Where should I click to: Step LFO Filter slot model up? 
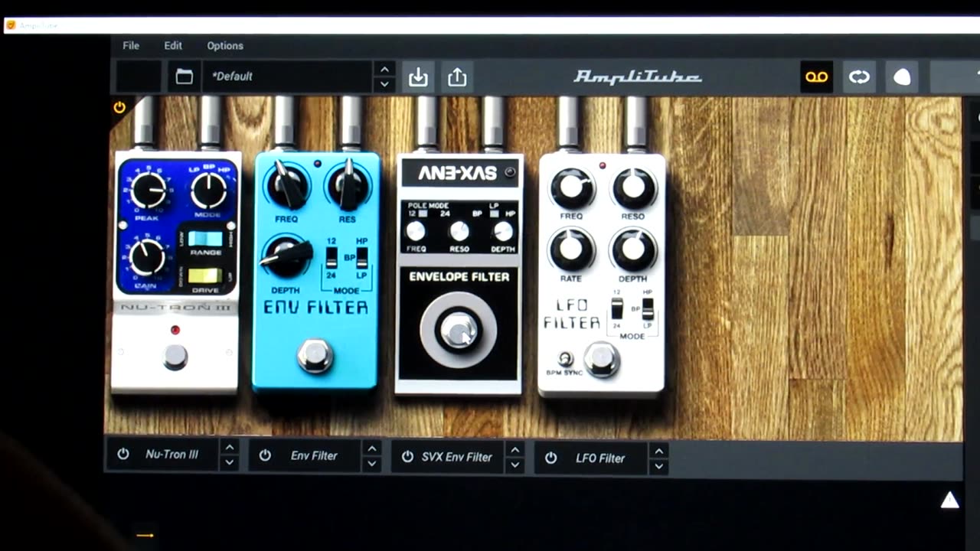click(658, 452)
